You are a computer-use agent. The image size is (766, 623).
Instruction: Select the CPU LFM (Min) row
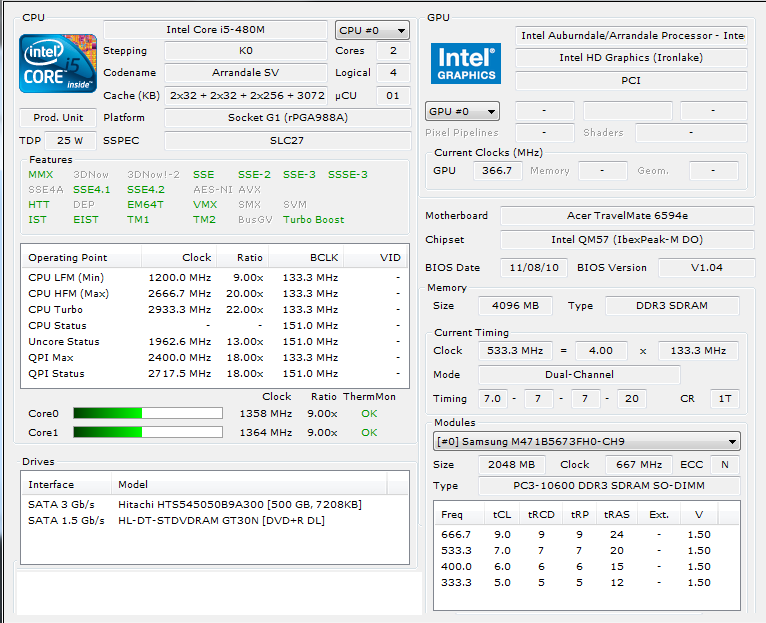[x=214, y=278]
